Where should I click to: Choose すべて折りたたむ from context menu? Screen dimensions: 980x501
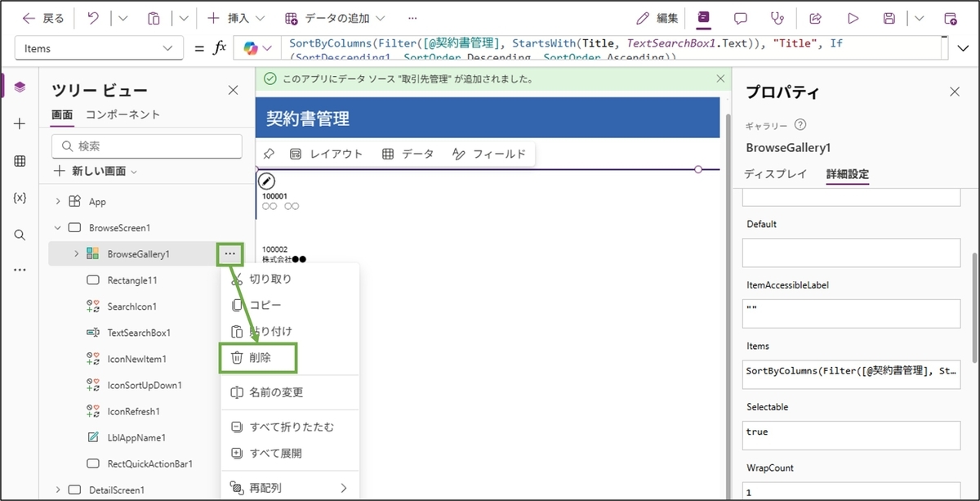(290, 427)
